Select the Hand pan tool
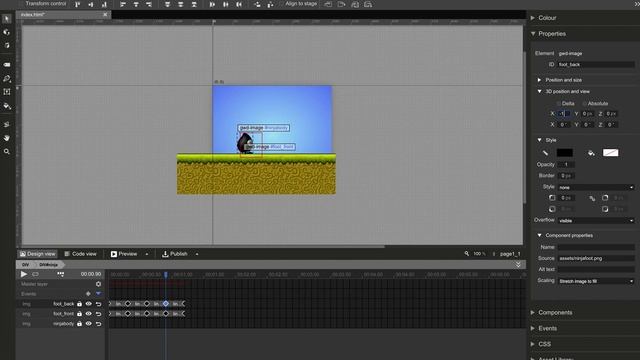 pyautogui.click(x=7, y=138)
